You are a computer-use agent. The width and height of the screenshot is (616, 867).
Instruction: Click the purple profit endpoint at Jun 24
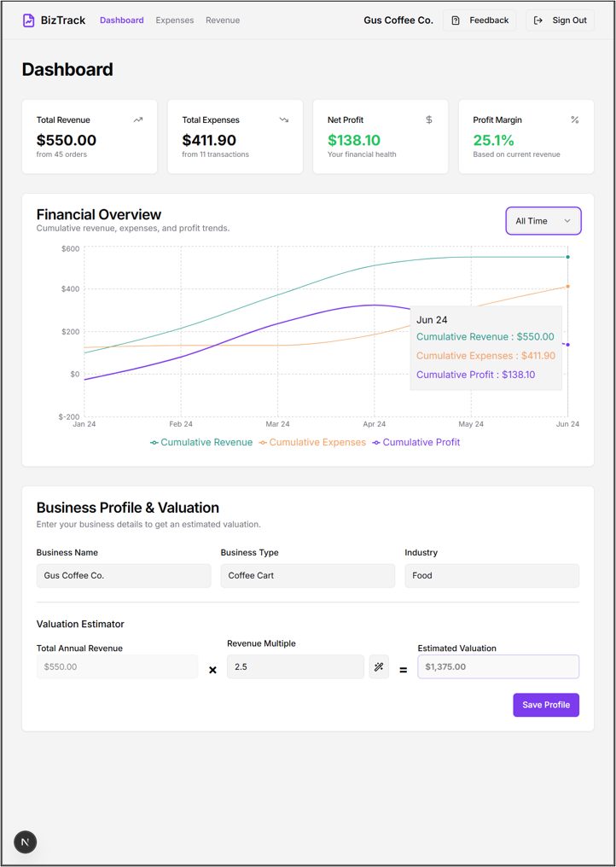click(x=568, y=345)
